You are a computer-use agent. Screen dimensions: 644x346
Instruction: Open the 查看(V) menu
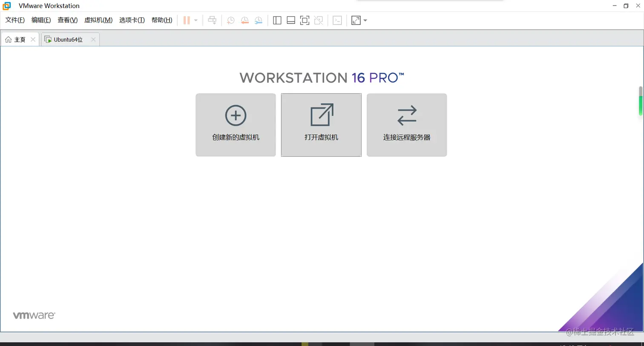pyautogui.click(x=68, y=20)
